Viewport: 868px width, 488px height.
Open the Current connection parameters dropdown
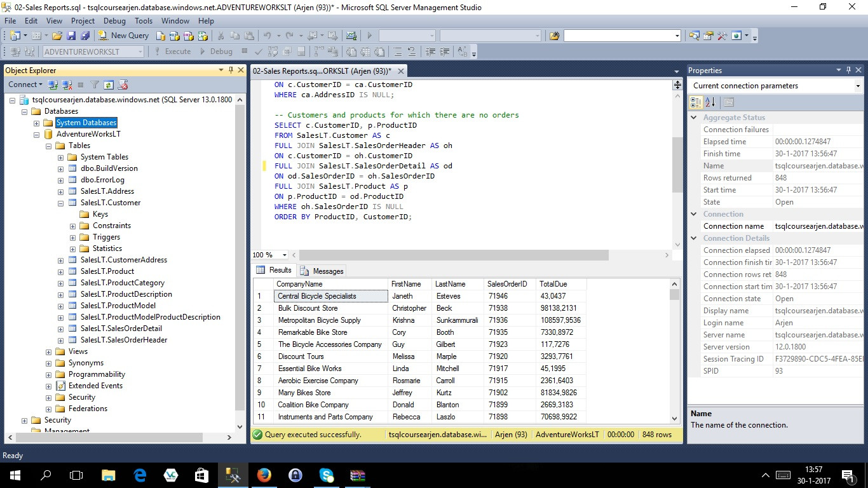[858, 86]
